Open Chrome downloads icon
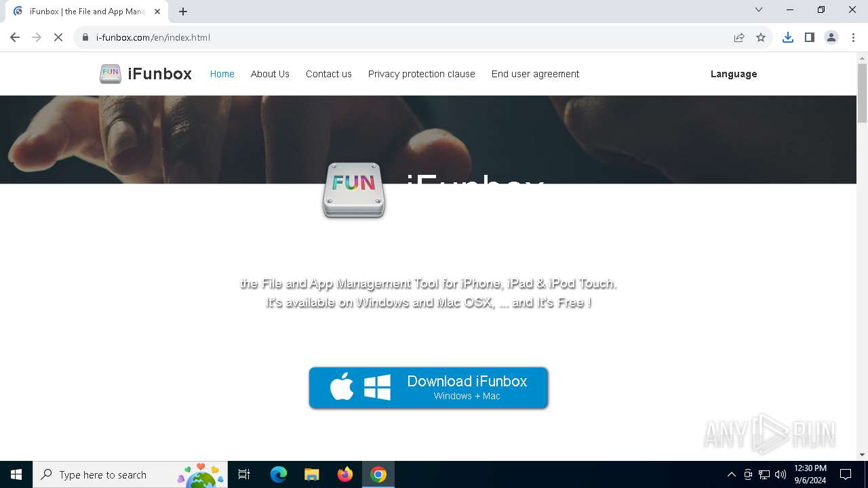Screen dimensions: 868x488 pyautogui.click(x=788, y=37)
